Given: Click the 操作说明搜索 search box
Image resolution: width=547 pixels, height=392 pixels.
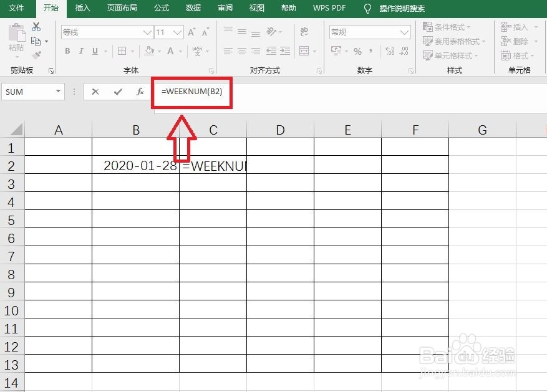Looking at the screenshot, I should [x=402, y=8].
